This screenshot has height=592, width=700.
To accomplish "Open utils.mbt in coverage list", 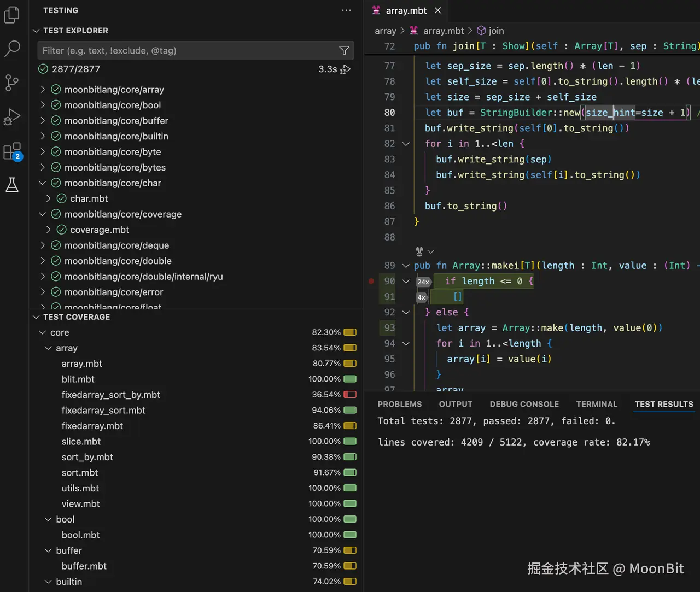I will [x=80, y=488].
